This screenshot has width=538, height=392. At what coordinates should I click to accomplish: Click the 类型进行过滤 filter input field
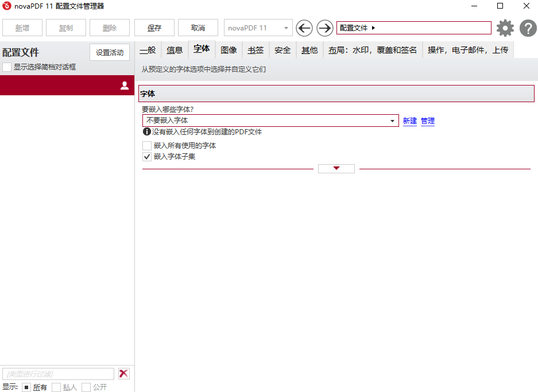[x=57, y=373]
